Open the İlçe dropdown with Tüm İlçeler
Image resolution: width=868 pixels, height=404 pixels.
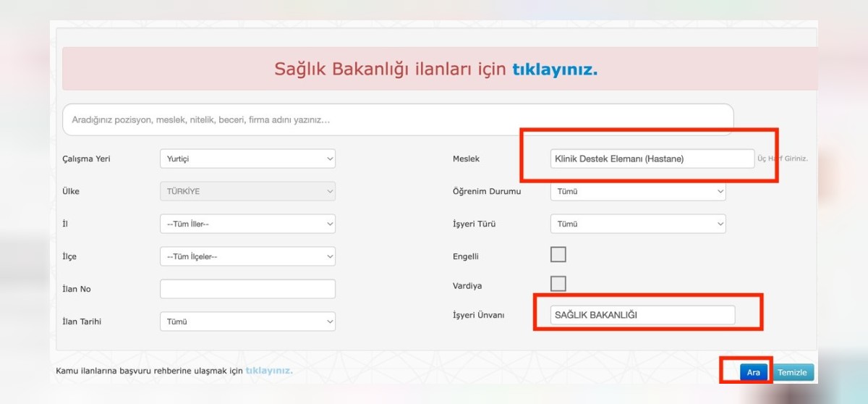pyautogui.click(x=247, y=256)
